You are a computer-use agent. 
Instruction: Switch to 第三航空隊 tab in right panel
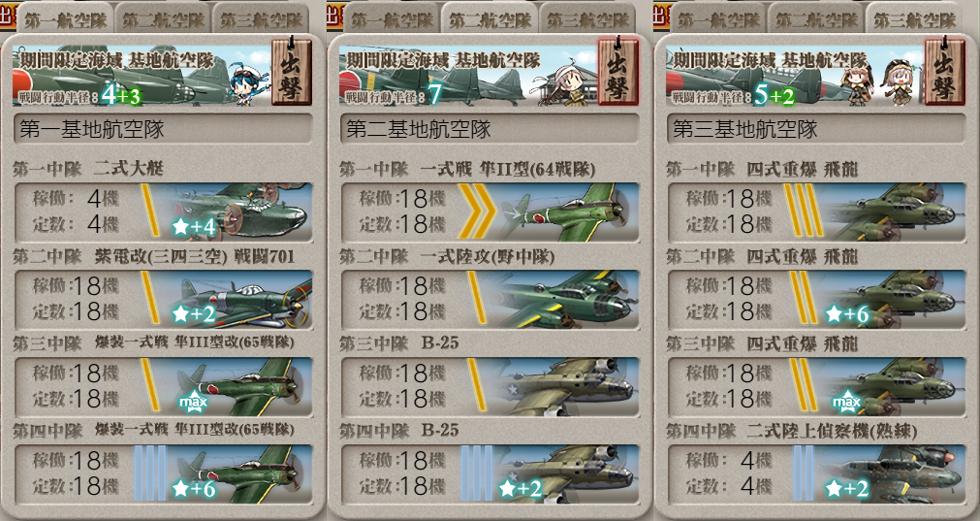point(914,19)
